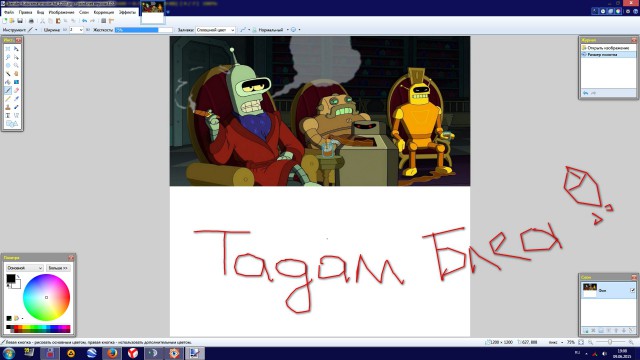Click zoom-to-window button in status bar
640x360 pixels.
click(x=581, y=342)
